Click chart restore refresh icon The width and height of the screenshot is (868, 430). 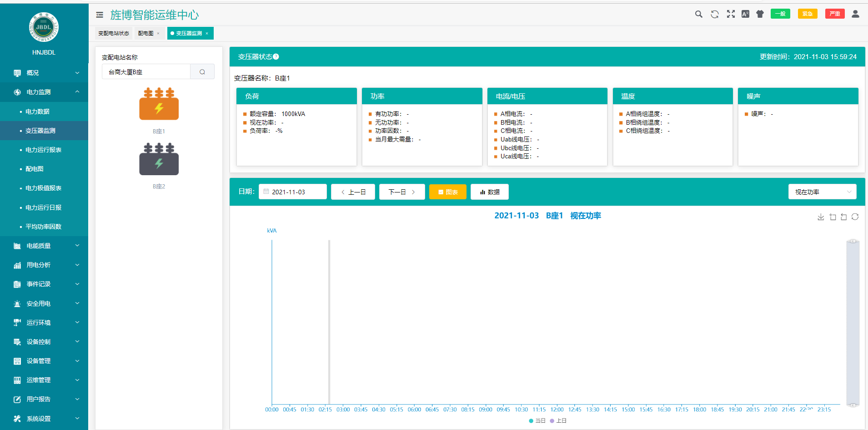pyautogui.click(x=855, y=217)
